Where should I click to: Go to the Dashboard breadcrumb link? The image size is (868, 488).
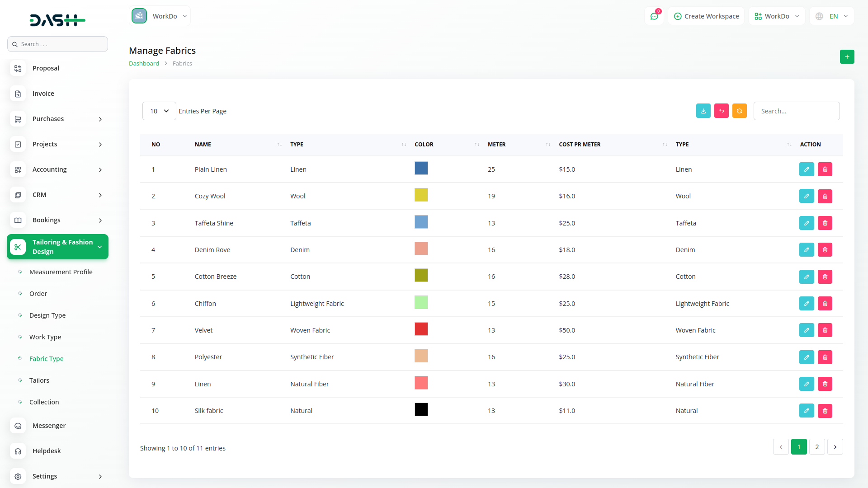click(144, 64)
